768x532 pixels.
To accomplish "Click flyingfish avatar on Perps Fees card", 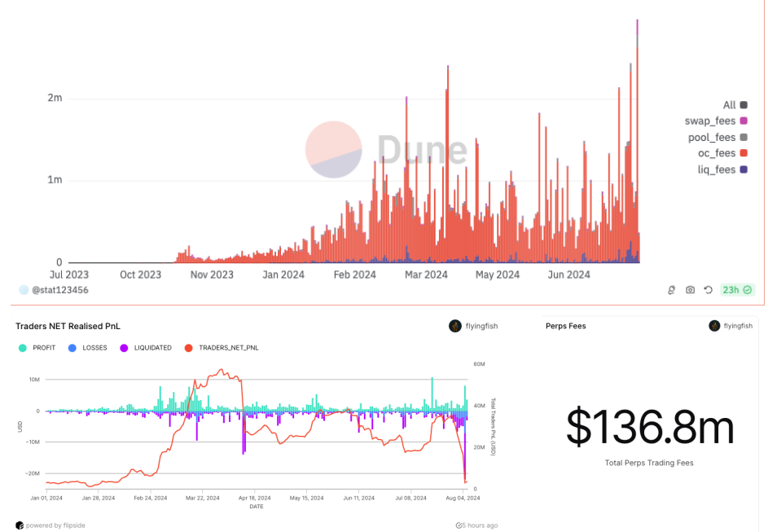I will click(714, 326).
